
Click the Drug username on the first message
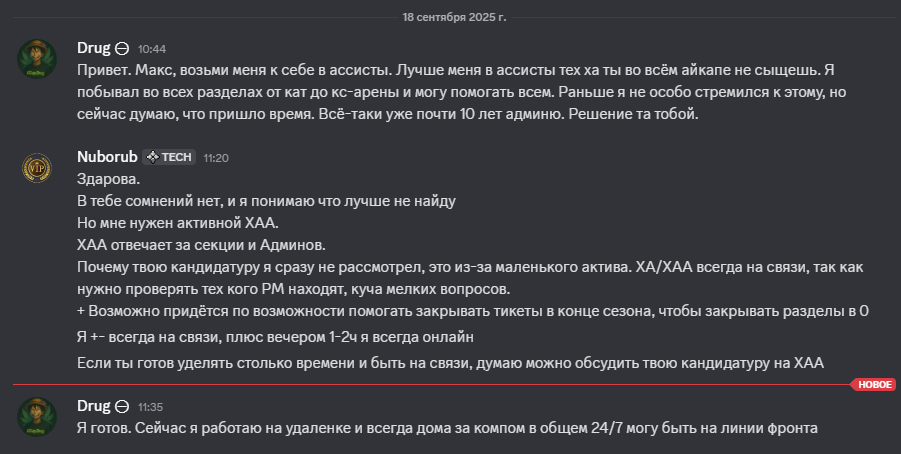coord(94,48)
